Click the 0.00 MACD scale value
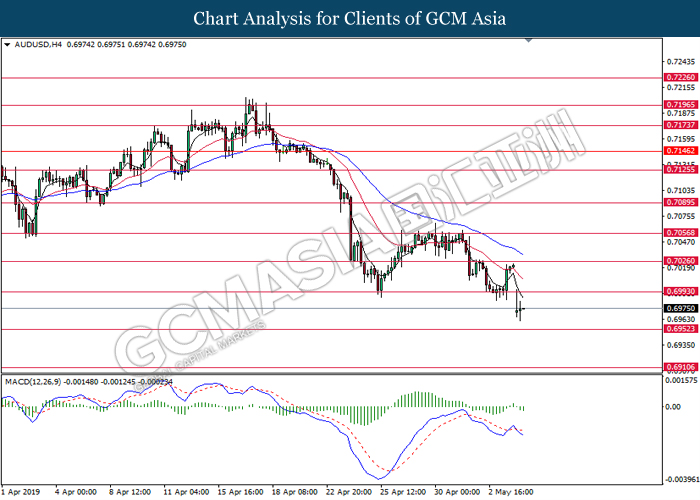The image size is (700, 500). [673, 407]
